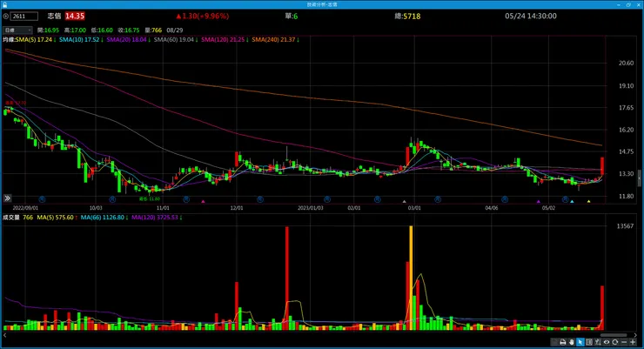Click the side panel handle on the window edge
644x349 pixels.
tap(639, 178)
